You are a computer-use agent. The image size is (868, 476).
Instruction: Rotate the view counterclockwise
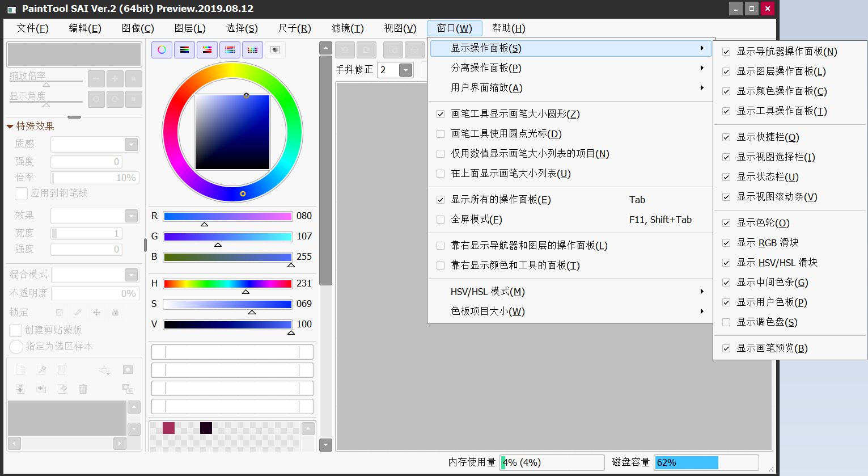(x=96, y=99)
